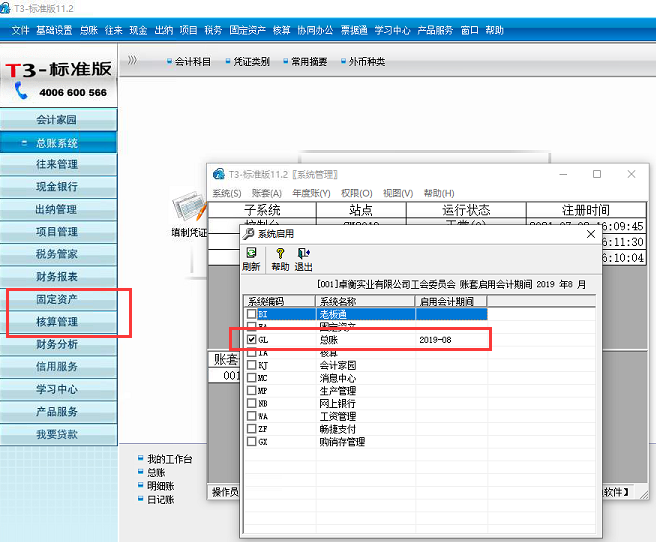Image resolution: width=656 pixels, height=542 pixels.
Task: Check the GX 购销存管理 checkbox
Action: coord(251,442)
